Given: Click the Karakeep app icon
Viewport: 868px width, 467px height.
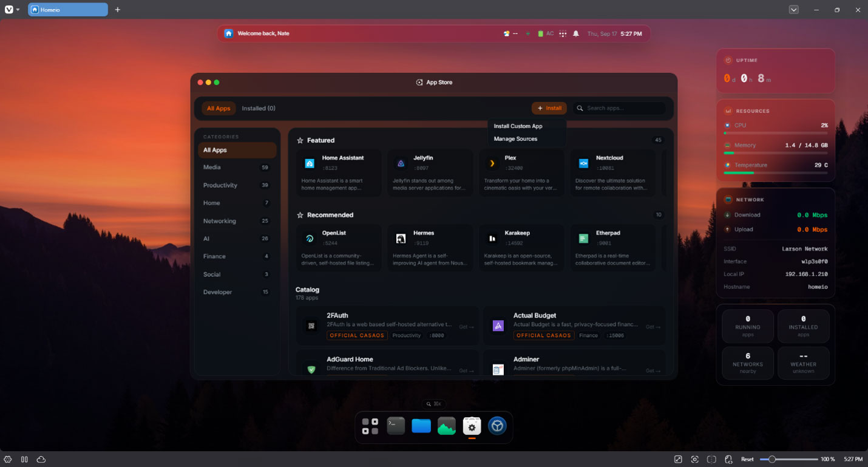Looking at the screenshot, I should tap(492, 239).
